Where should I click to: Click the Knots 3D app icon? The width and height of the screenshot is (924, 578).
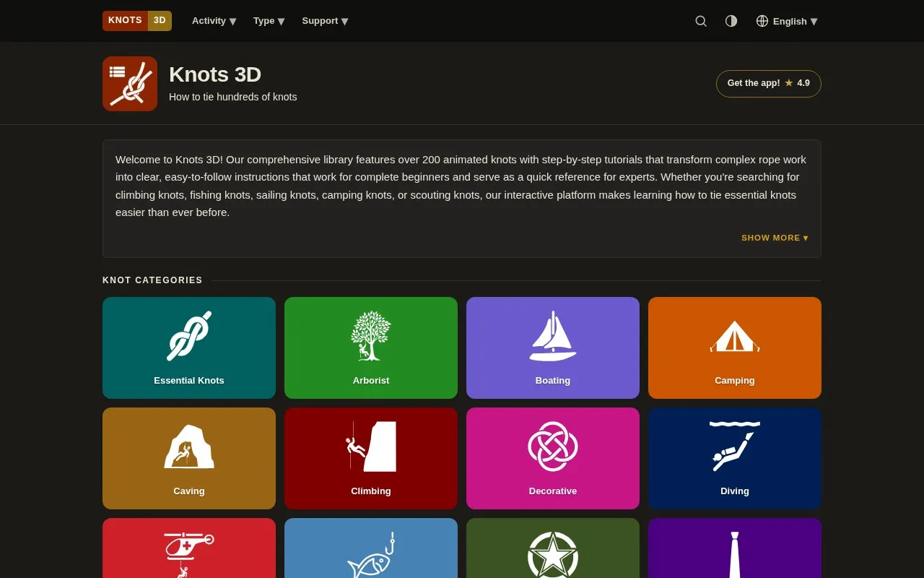[130, 84]
